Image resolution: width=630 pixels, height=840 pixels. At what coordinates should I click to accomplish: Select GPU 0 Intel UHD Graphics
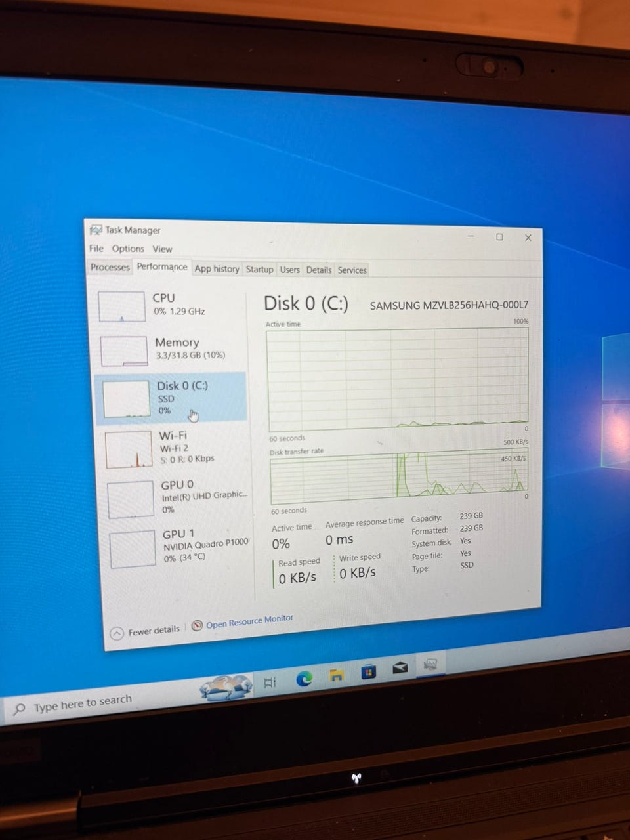177,498
